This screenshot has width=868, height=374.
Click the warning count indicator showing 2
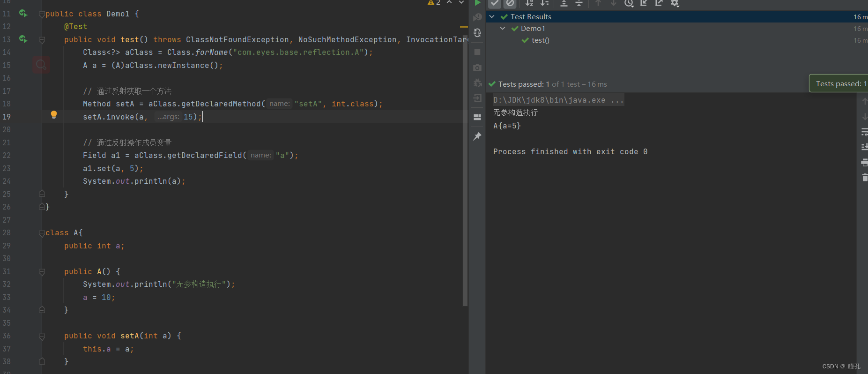point(434,3)
